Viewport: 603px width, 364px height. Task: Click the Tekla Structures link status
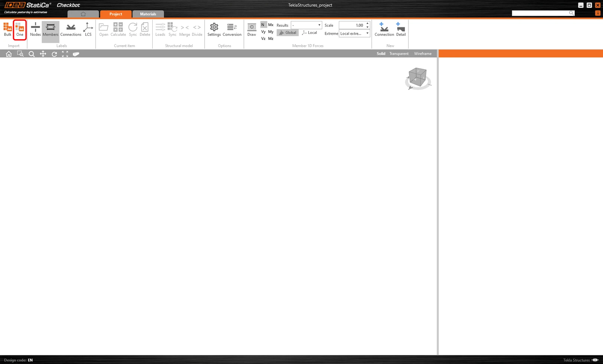pos(581,360)
